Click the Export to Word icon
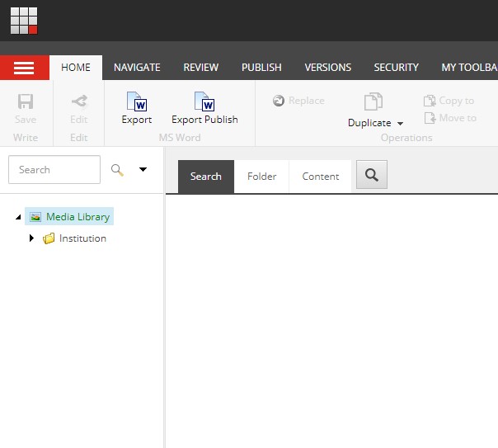 [136, 101]
